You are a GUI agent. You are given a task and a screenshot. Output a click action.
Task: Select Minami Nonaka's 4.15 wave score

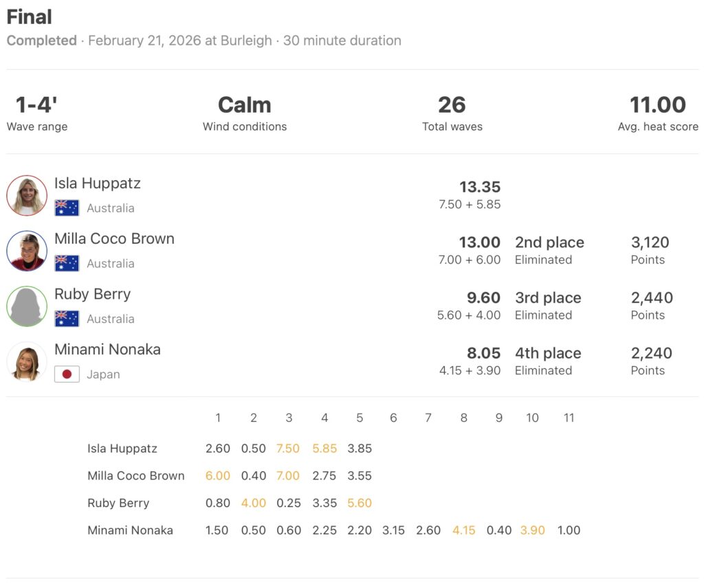464,530
